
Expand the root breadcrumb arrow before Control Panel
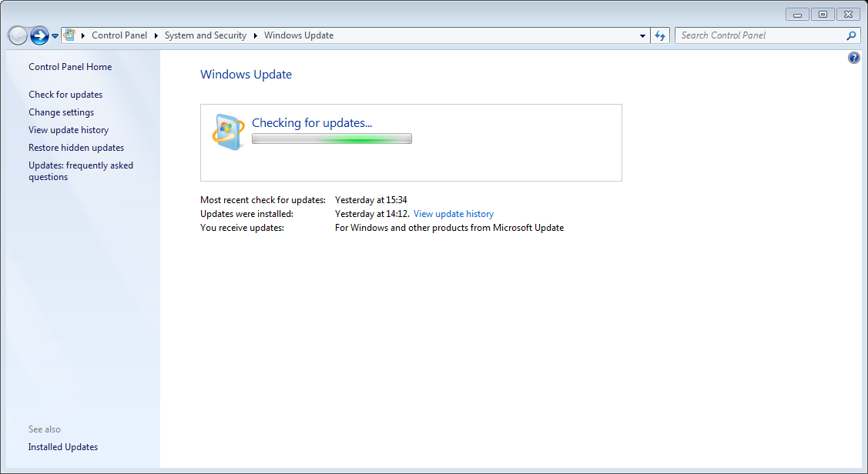tap(83, 35)
